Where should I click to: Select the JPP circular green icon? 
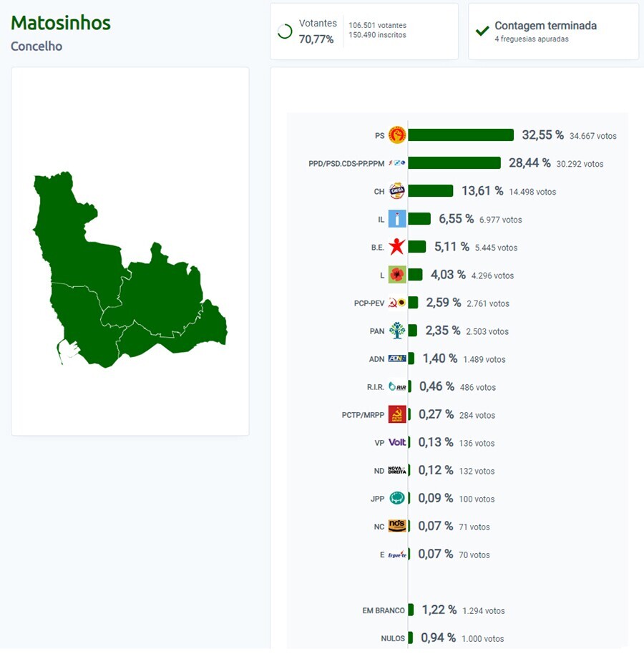point(397,498)
